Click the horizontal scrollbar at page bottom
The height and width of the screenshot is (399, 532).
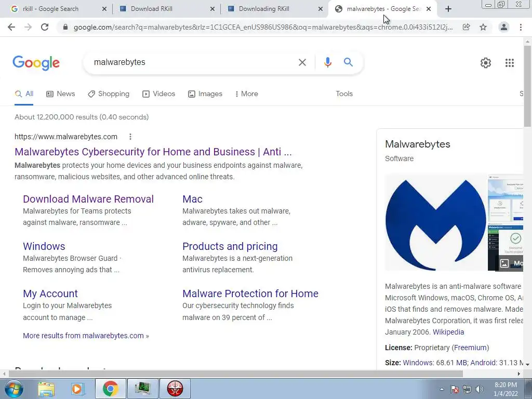point(236,374)
